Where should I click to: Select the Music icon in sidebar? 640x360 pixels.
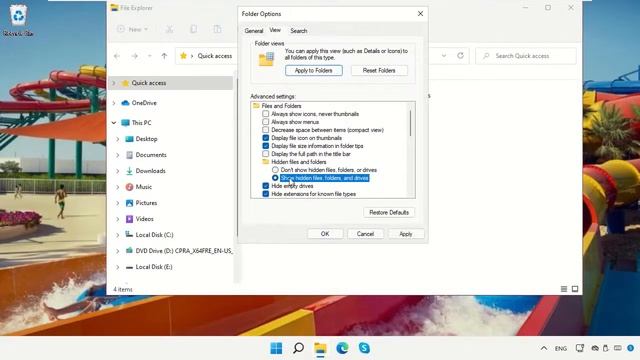tap(129, 187)
